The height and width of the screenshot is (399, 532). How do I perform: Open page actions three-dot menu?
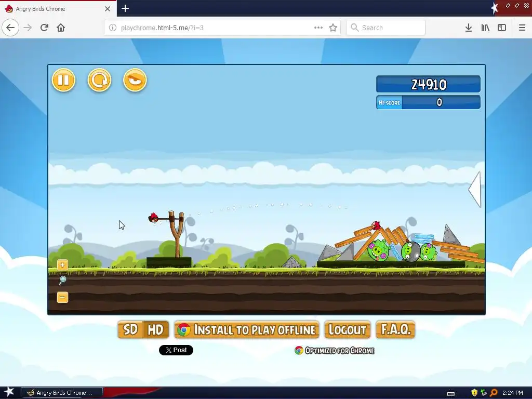[318, 28]
